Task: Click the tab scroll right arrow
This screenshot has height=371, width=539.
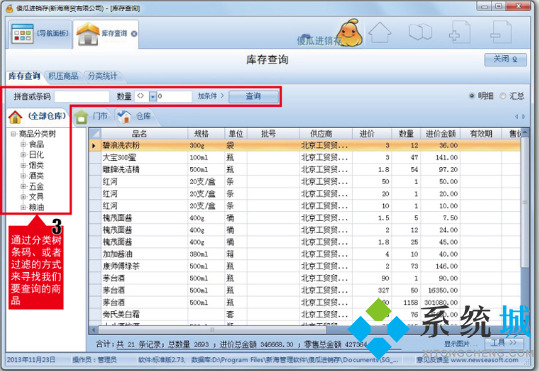Action: 524,117
